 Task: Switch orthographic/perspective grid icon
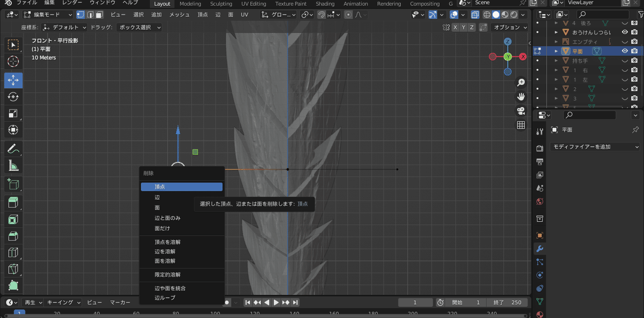pos(521,125)
